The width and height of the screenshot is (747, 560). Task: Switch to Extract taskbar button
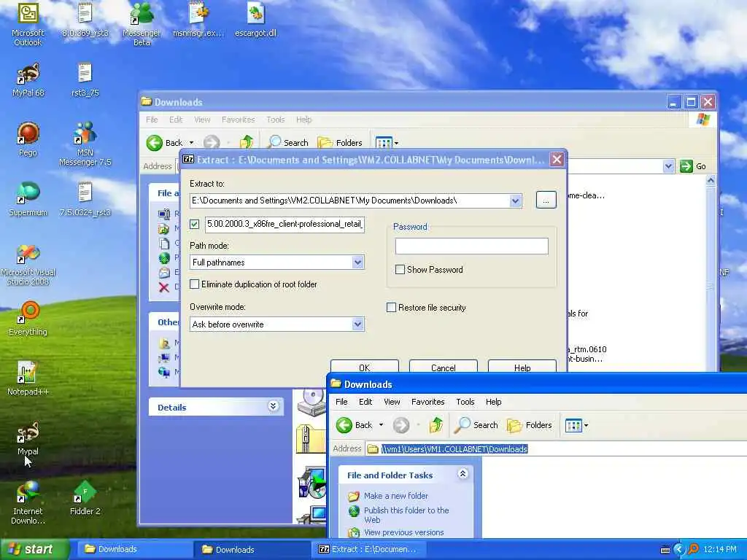pyautogui.click(x=368, y=549)
